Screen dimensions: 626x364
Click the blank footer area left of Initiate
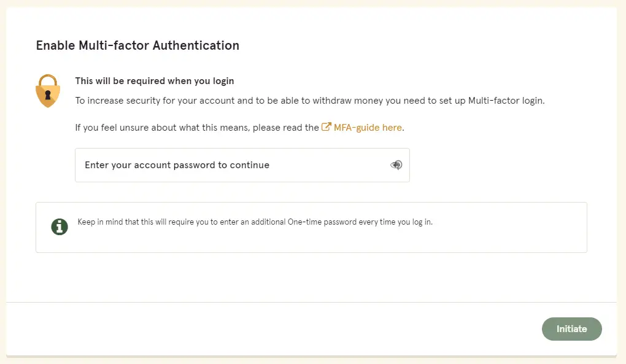pos(271,329)
